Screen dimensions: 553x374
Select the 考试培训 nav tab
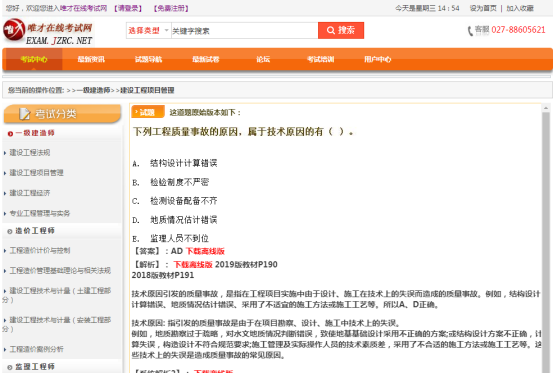click(320, 59)
